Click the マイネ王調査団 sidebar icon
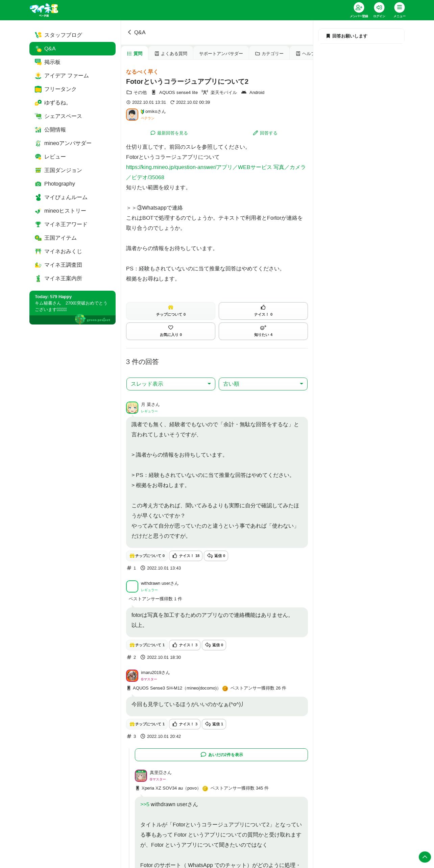This screenshot has width=434, height=868. [x=38, y=265]
